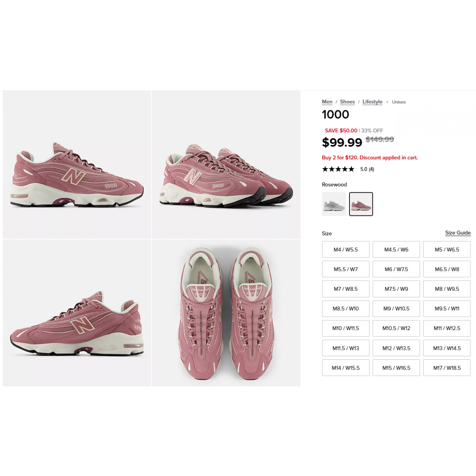Choose size M4 / W5.5
Image resolution: width=476 pixels, height=476 pixels.
tap(346, 250)
